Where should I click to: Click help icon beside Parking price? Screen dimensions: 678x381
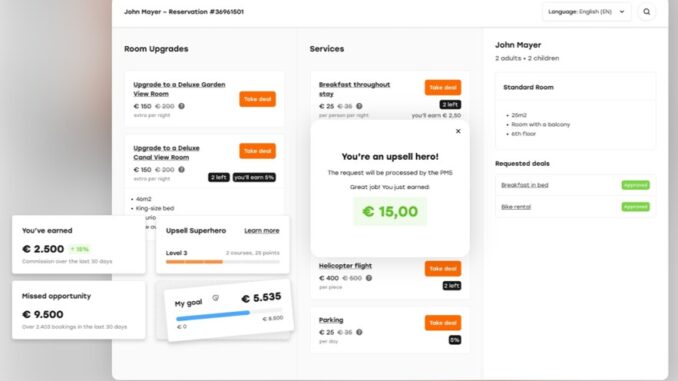click(359, 332)
